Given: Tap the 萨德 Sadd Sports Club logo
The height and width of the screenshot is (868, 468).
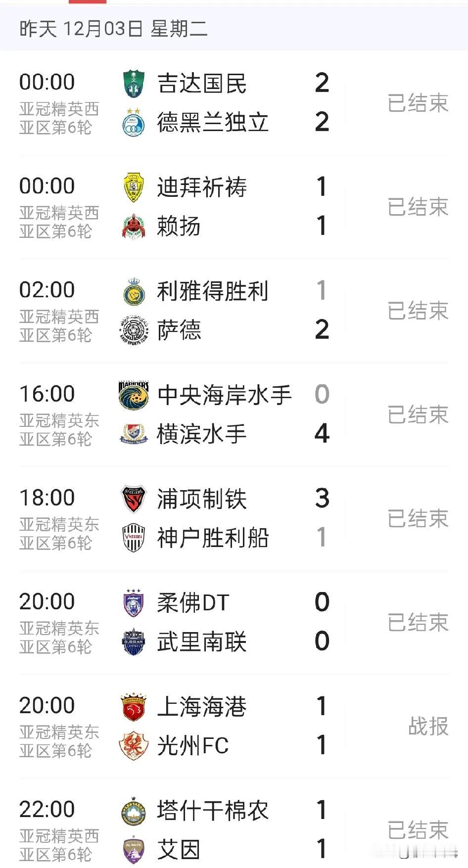Looking at the screenshot, I should tap(134, 330).
